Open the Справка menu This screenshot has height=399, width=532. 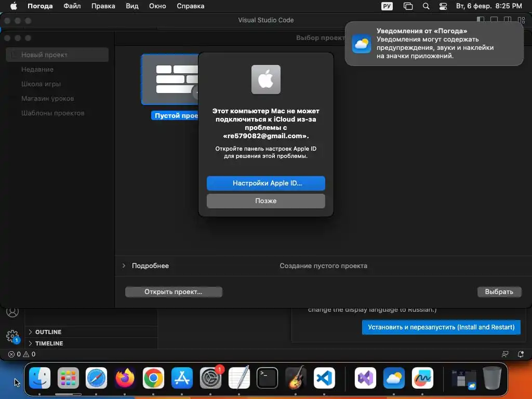[190, 6]
